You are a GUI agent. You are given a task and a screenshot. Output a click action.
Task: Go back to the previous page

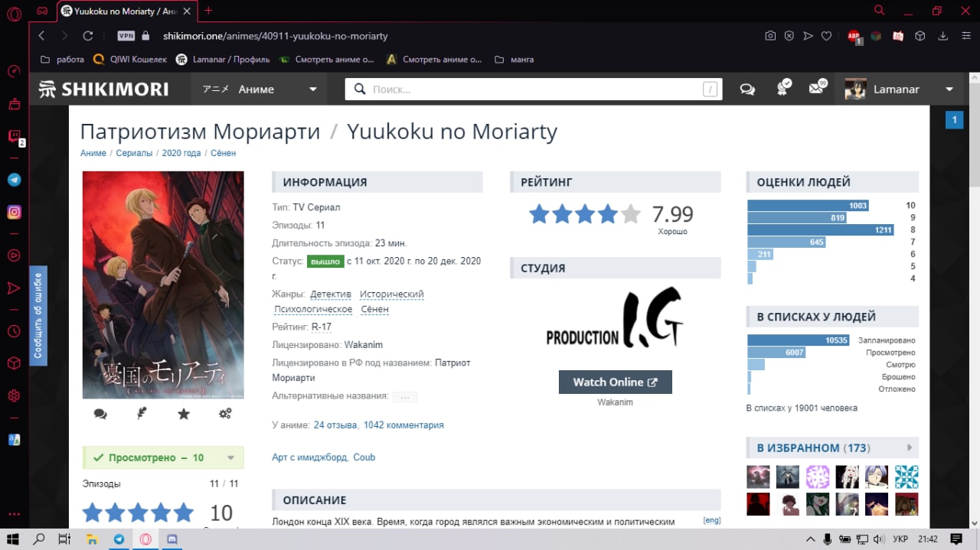(x=41, y=36)
